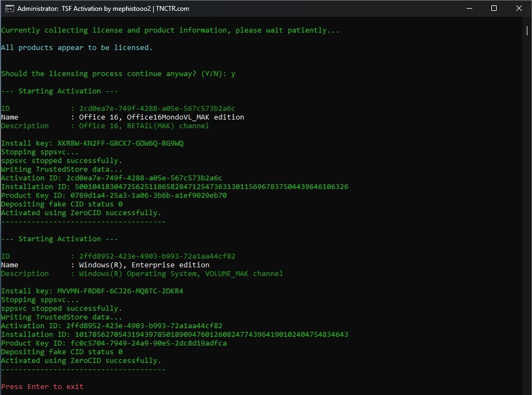This screenshot has width=532, height=395.
Task: Click the 'Currently collecting license' message line
Action: coord(170,30)
